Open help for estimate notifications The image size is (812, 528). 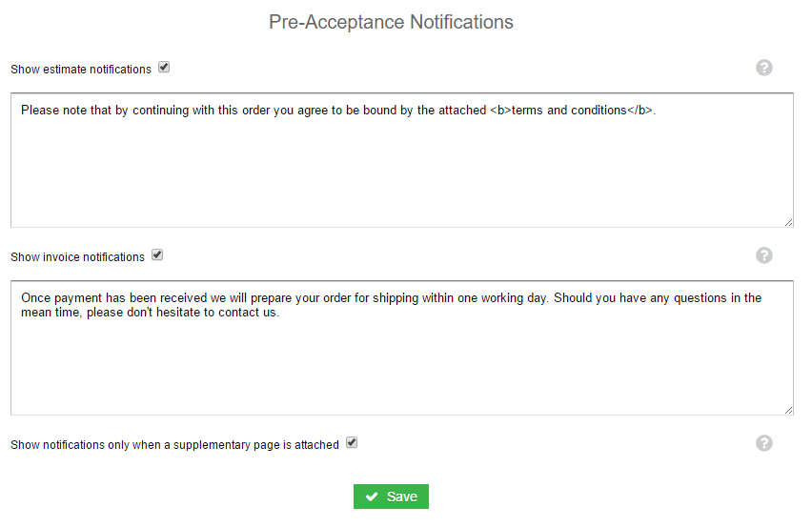click(x=763, y=68)
